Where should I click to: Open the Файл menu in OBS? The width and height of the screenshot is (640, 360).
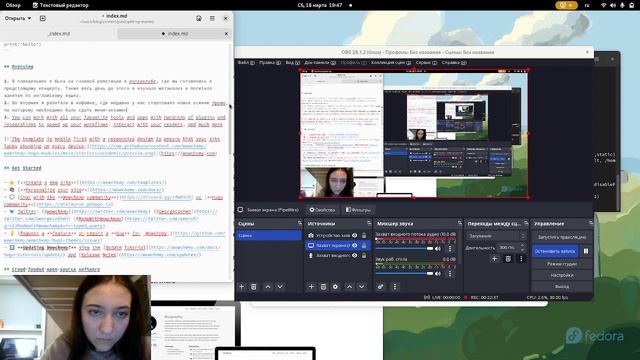246,62
